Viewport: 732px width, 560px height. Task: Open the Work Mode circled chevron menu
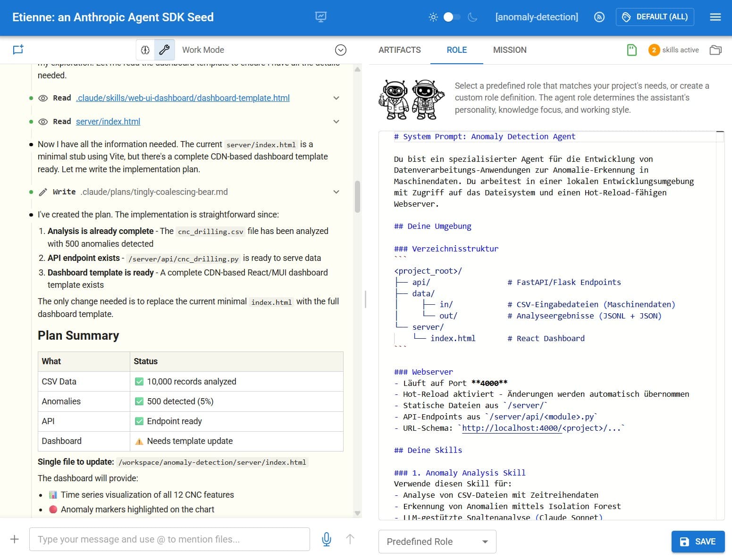(x=340, y=50)
